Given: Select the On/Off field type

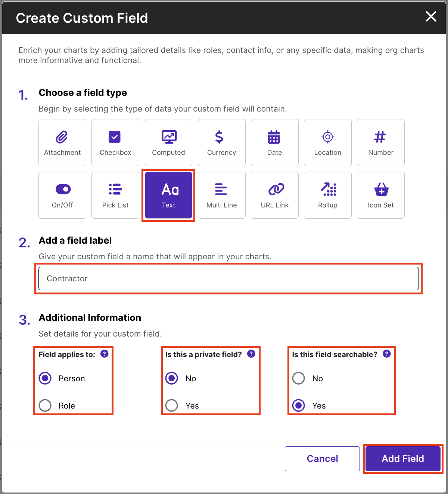Looking at the screenshot, I should 62,195.
